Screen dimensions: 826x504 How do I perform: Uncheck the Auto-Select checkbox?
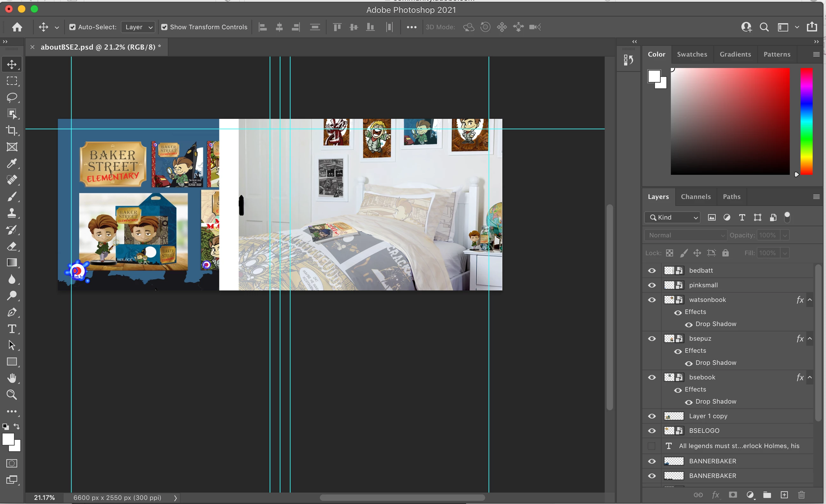tap(72, 27)
